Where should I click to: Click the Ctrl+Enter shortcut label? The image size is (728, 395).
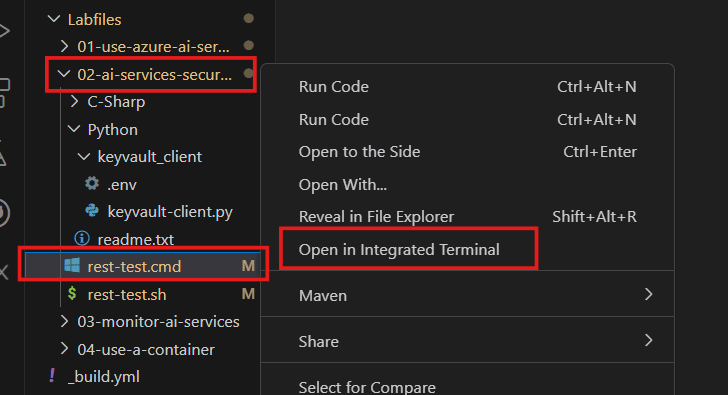click(600, 152)
